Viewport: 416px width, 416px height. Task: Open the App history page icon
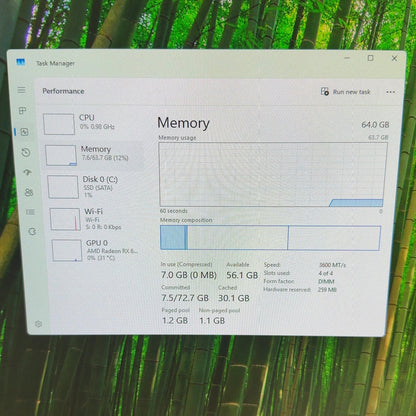tap(26, 153)
